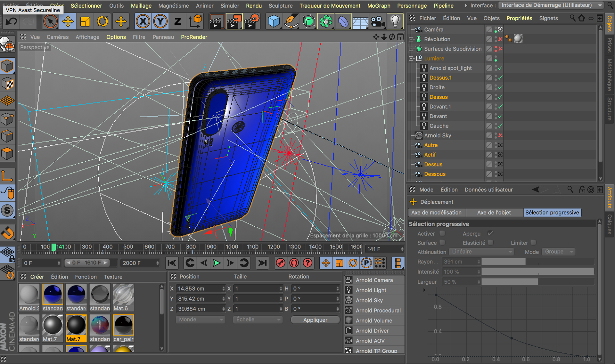Click the Undo arrow icon

click(12, 22)
